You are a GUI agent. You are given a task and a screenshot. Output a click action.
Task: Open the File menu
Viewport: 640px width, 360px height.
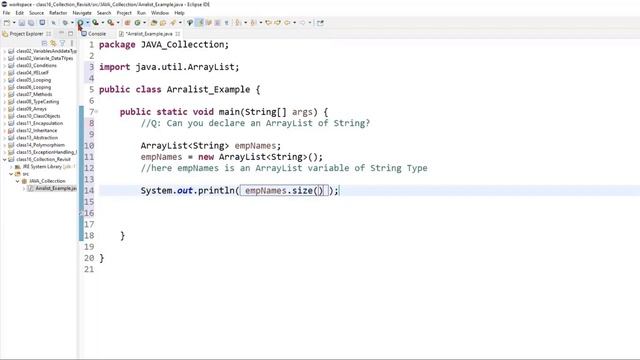tap(6, 13)
